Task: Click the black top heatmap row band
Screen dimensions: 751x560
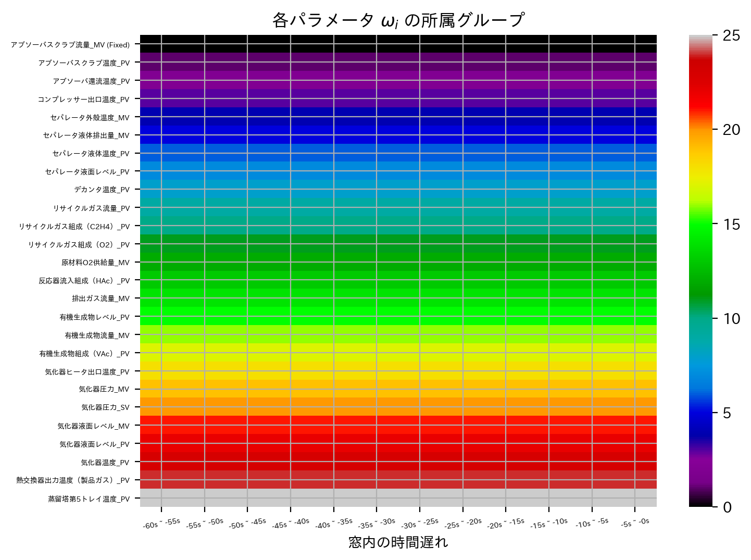Action: [398, 44]
